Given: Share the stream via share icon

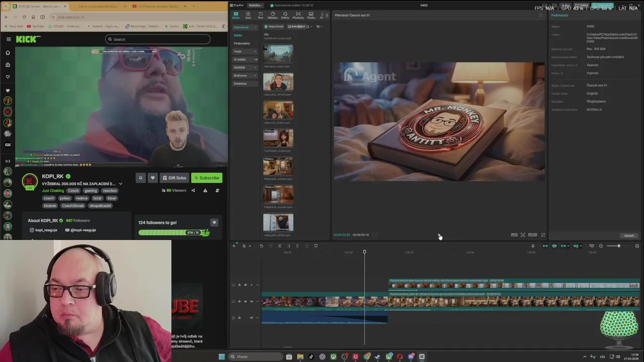Looking at the screenshot, I should pos(193,191).
